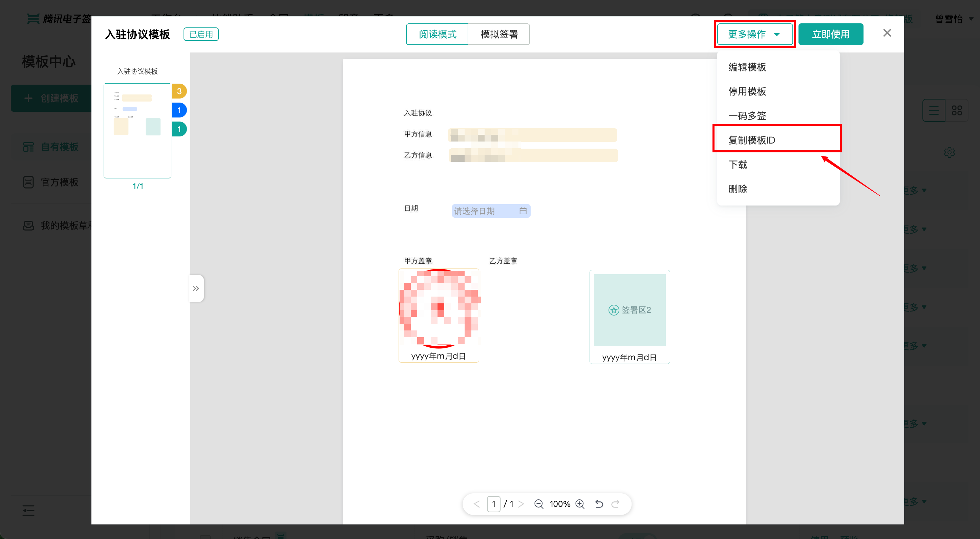Go to the previous page arrow

tap(477, 504)
